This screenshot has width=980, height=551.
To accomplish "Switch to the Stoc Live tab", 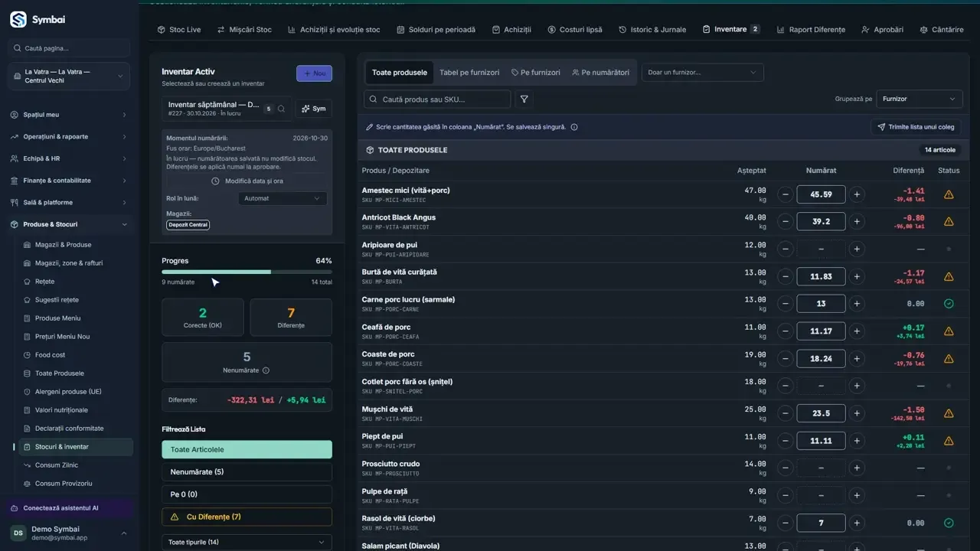I will [x=178, y=30].
